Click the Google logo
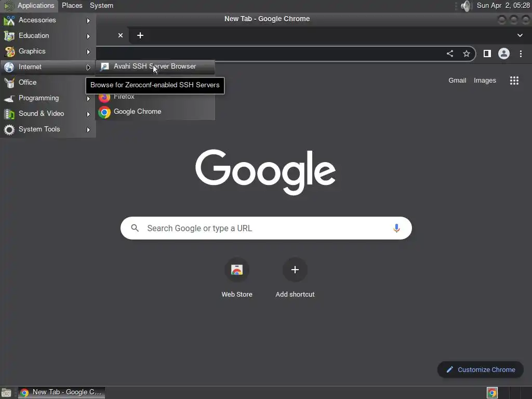The width and height of the screenshot is (532, 399). click(x=265, y=171)
